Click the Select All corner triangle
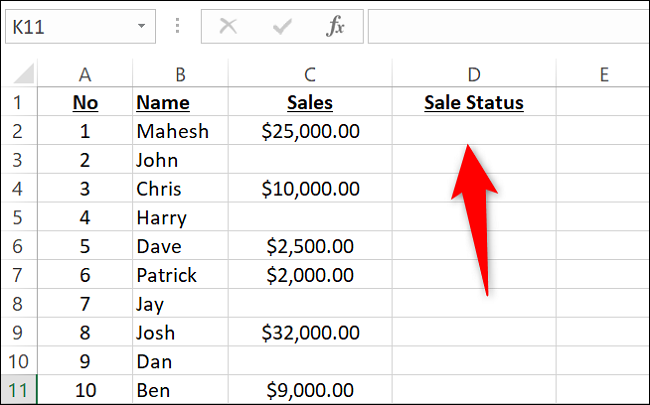The width and height of the screenshot is (650, 405). coord(23,74)
